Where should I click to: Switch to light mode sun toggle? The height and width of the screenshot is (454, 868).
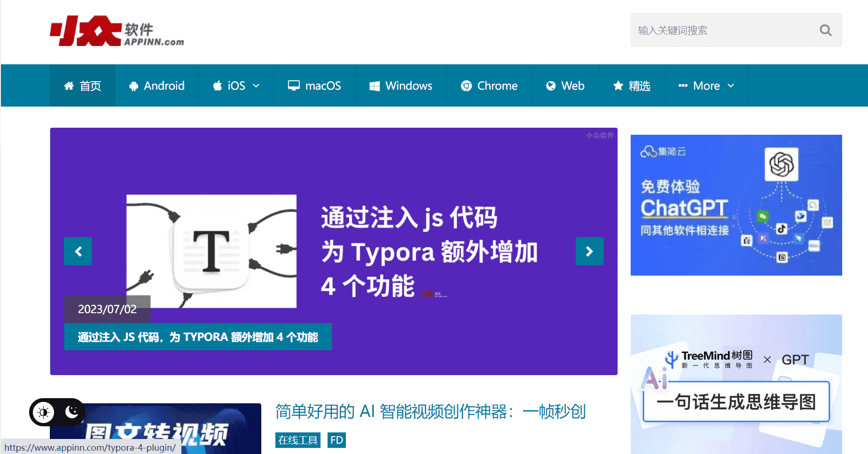44,412
